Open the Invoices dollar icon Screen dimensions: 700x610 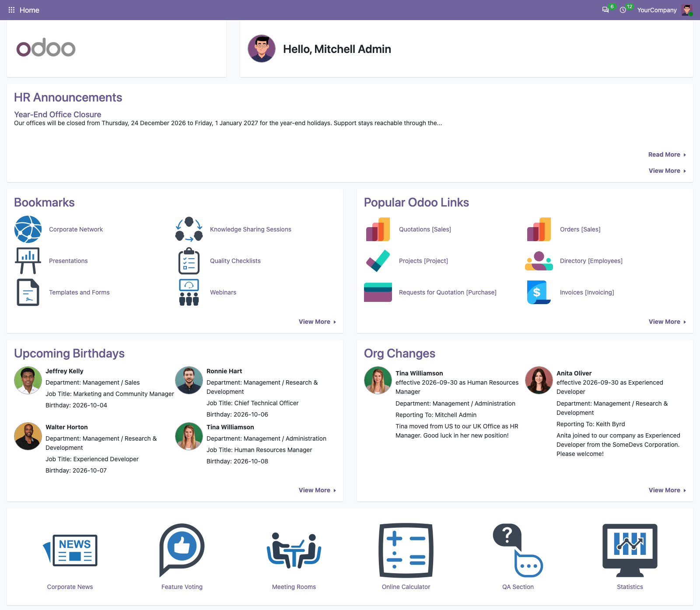pos(539,292)
